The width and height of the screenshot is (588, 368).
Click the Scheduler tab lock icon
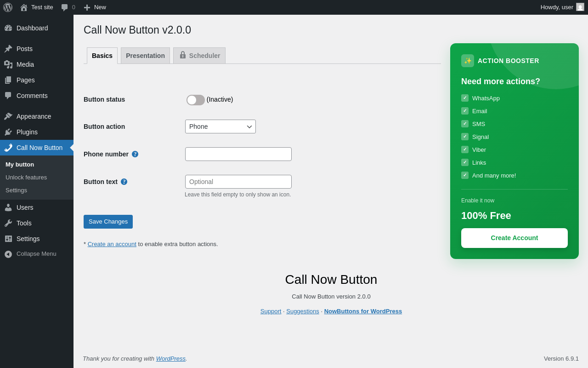[183, 55]
